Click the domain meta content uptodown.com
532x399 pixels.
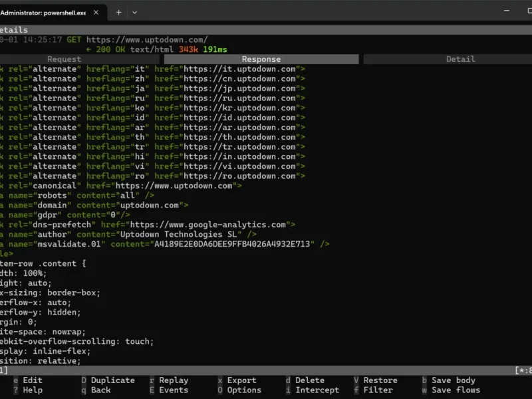pyautogui.click(x=150, y=205)
